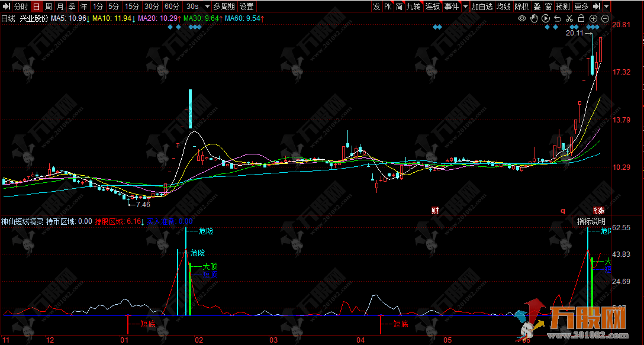Open the 更多 more menu
This screenshot has width=644, height=345.
click(582, 7)
